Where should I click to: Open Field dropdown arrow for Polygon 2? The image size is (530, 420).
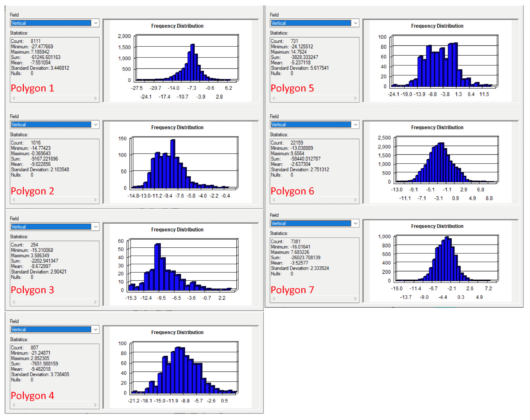pyautogui.click(x=96, y=125)
